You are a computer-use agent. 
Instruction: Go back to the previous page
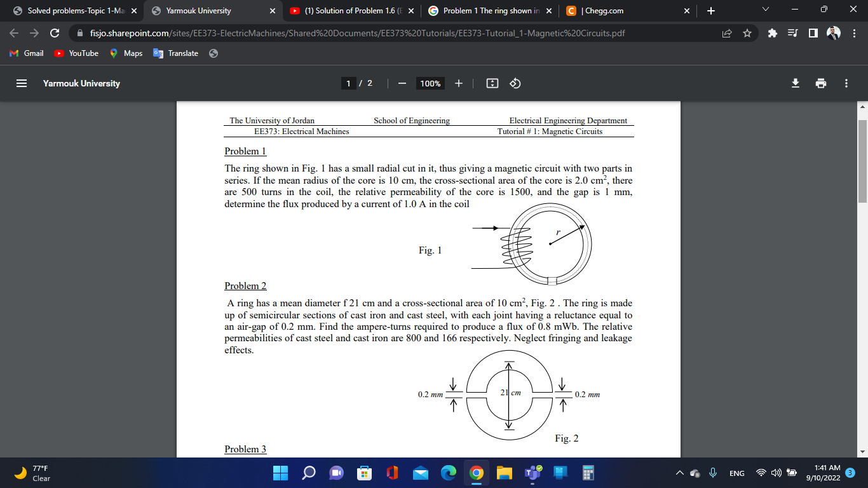pyautogui.click(x=15, y=33)
